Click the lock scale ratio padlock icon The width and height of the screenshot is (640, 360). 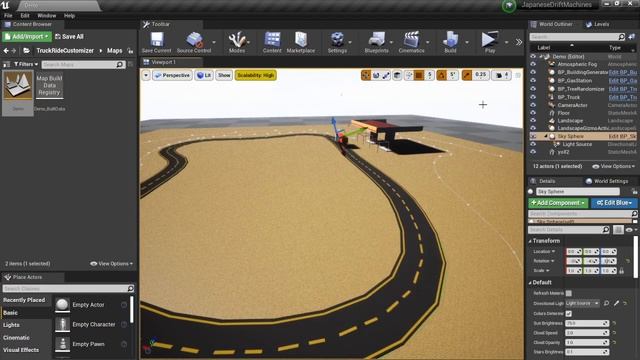coord(622,271)
